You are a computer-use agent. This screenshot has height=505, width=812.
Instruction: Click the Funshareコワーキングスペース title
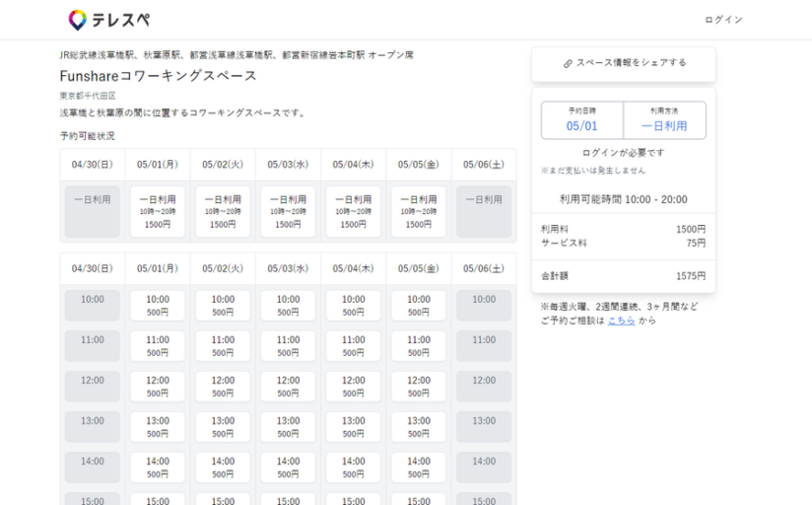coord(159,76)
